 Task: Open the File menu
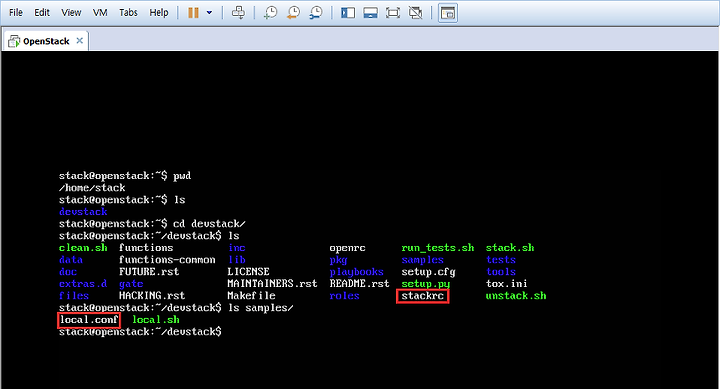tap(16, 13)
